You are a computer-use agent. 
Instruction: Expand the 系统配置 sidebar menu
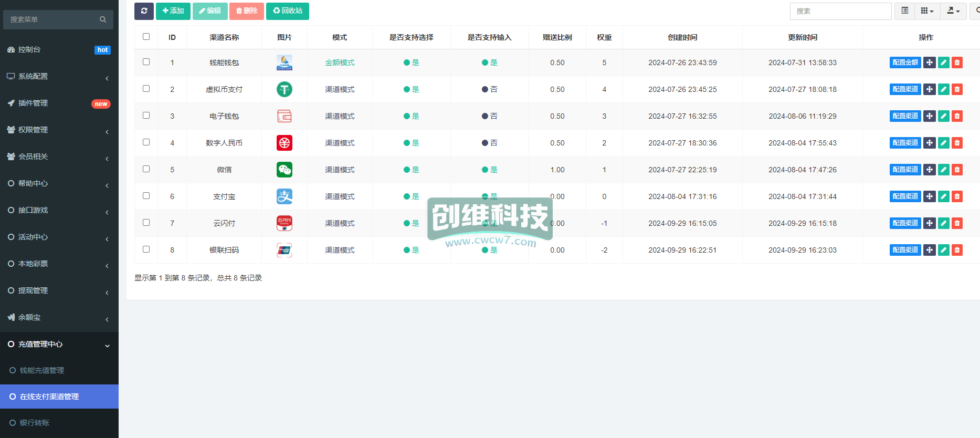click(59, 76)
